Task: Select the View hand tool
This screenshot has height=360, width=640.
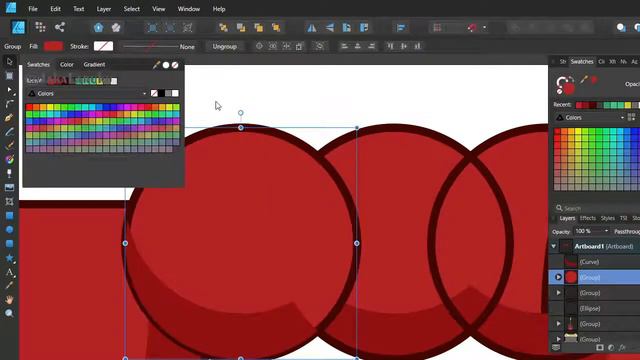Action: 9,300
